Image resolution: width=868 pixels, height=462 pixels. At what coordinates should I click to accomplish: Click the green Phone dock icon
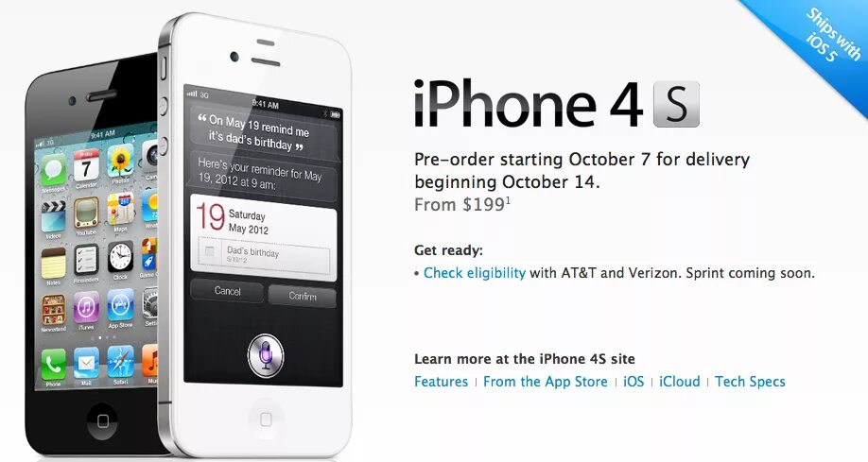[x=53, y=364]
